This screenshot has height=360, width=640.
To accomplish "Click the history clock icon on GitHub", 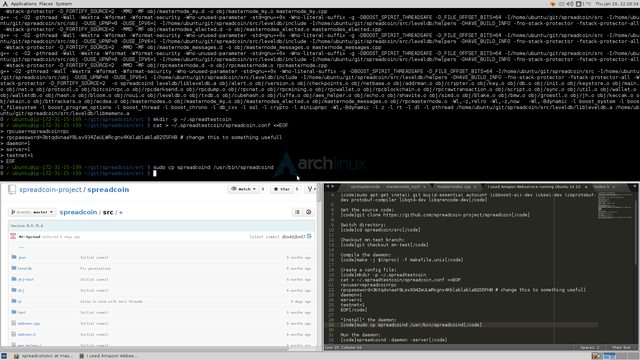I will [x=309, y=212].
